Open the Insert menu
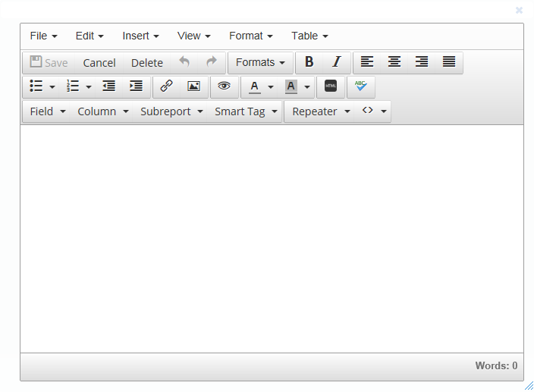 (x=140, y=36)
